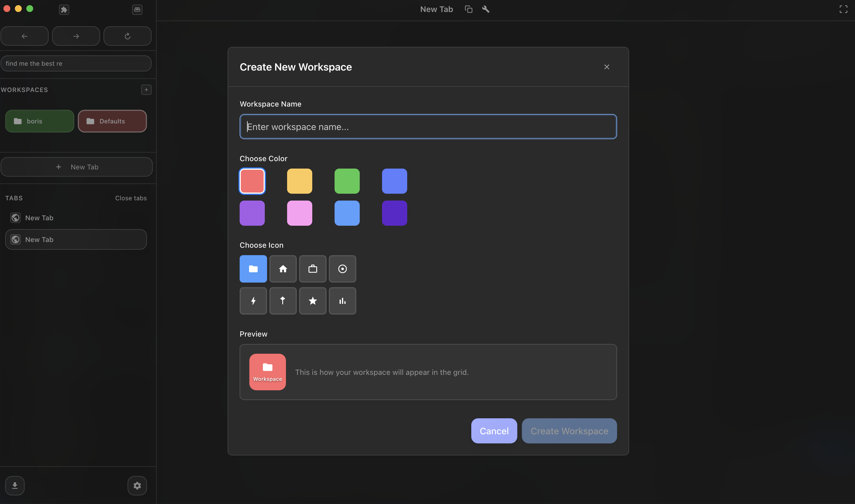Add a workspace with the plus icon

(x=146, y=89)
